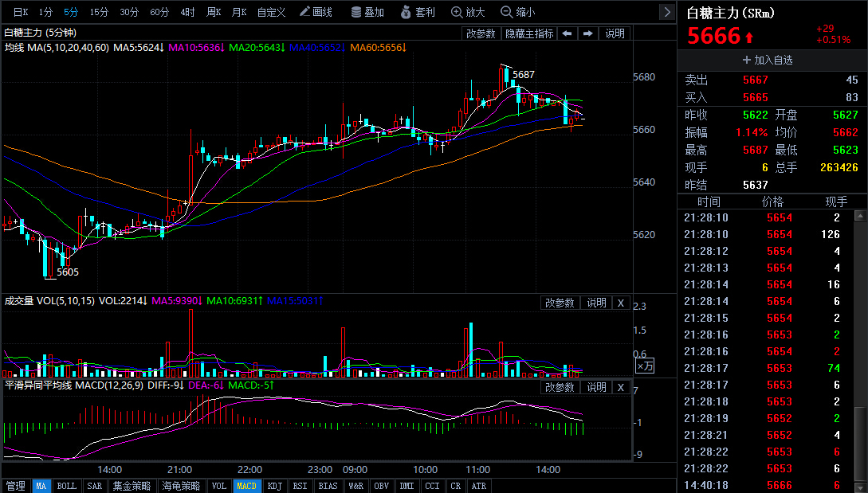Toggle 隐藏主指标 to hide main indicator
868x493 pixels.
point(529,33)
